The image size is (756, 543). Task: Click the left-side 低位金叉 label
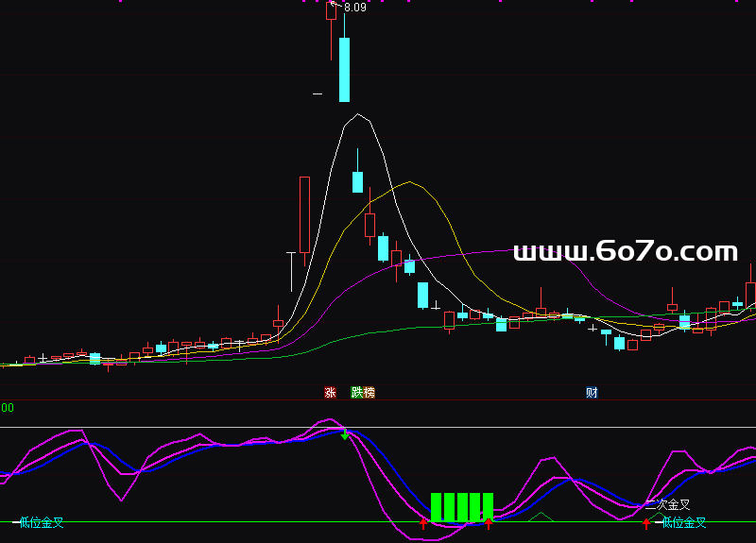[42, 522]
